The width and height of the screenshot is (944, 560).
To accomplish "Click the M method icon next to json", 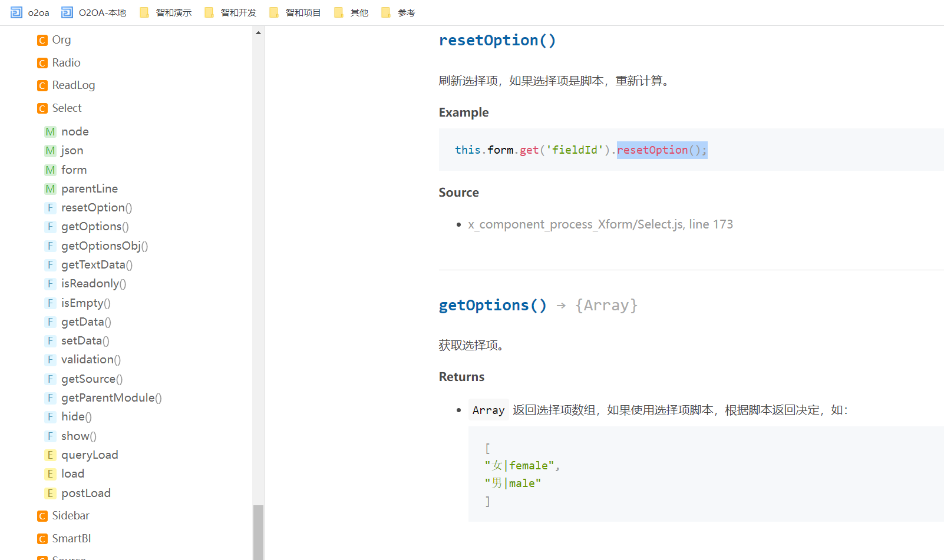I will [50, 150].
